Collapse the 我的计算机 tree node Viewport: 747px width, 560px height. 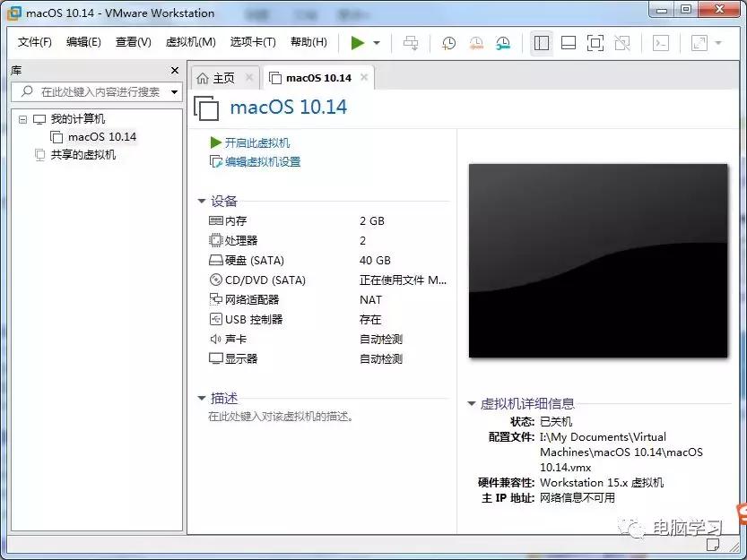pos(22,119)
